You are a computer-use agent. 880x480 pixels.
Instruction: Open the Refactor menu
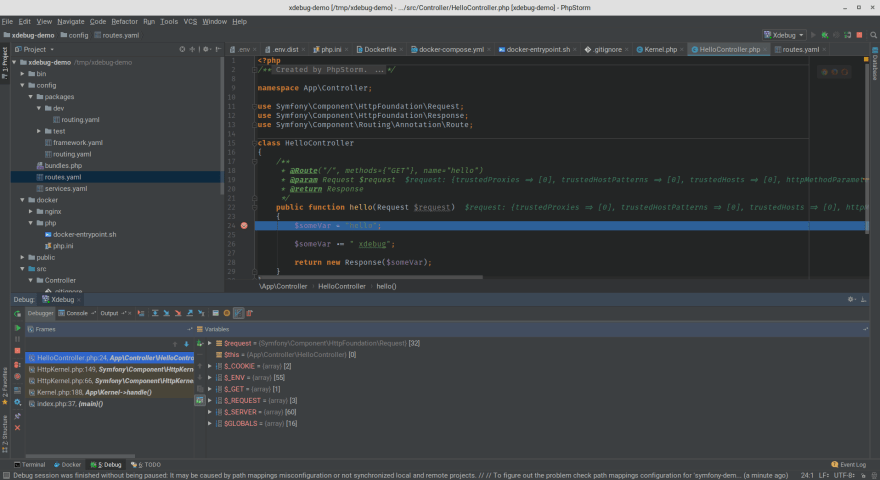tap(124, 21)
